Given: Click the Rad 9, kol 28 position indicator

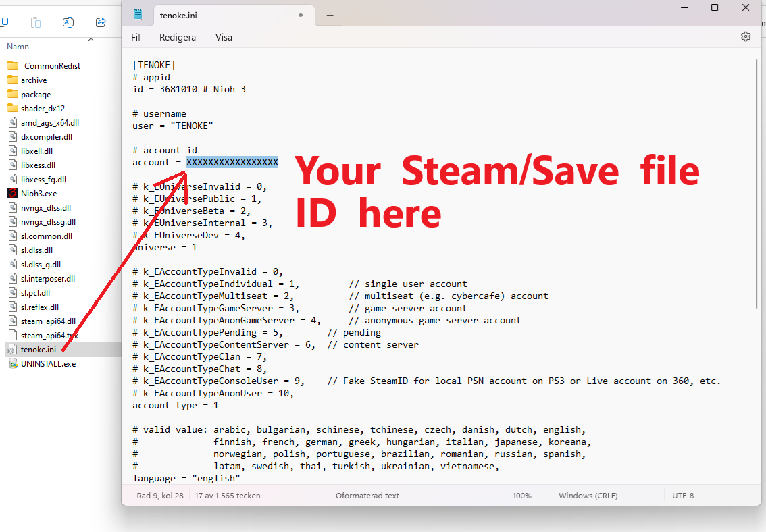Looking at the screenshot, I should 159,496.
